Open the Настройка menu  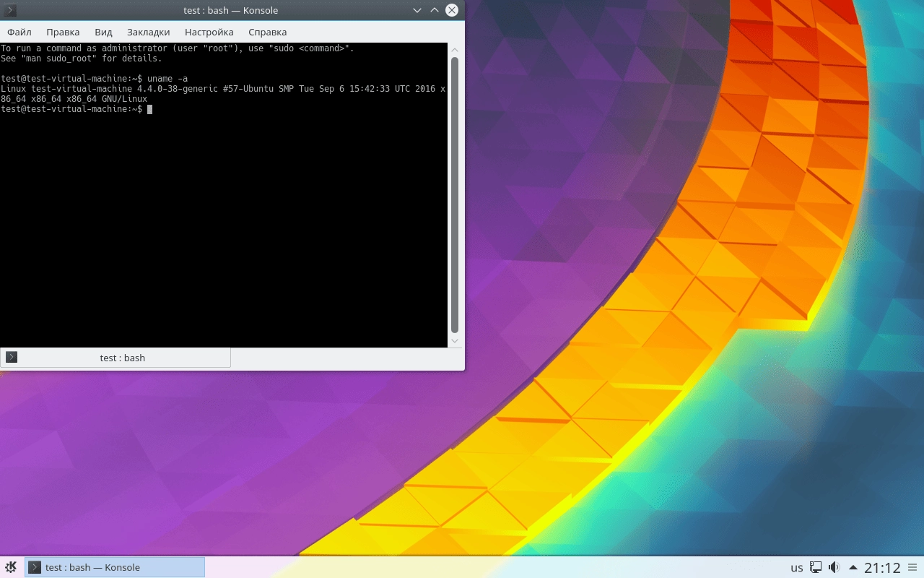[x=209, y=32]
